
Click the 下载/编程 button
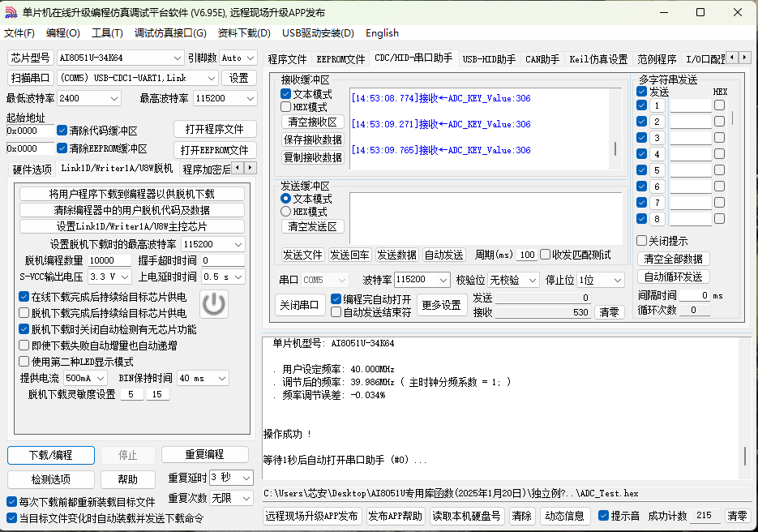coord(51,454)
